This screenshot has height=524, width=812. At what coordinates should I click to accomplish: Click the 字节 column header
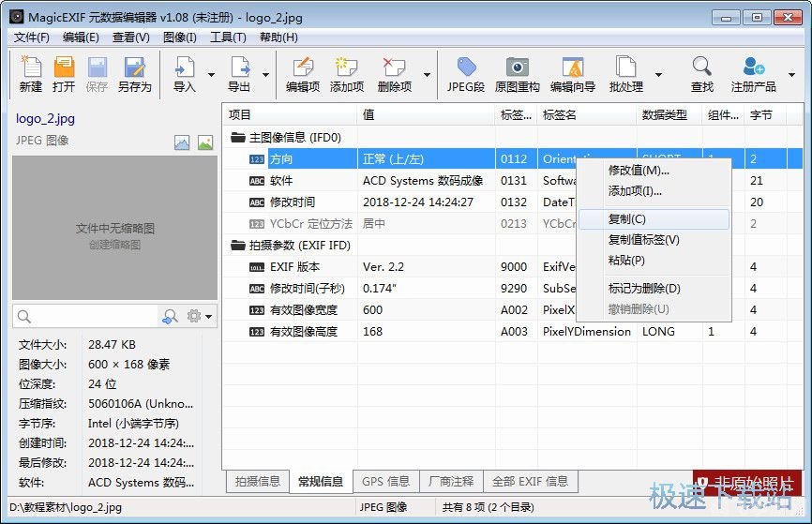click(766, 114)
